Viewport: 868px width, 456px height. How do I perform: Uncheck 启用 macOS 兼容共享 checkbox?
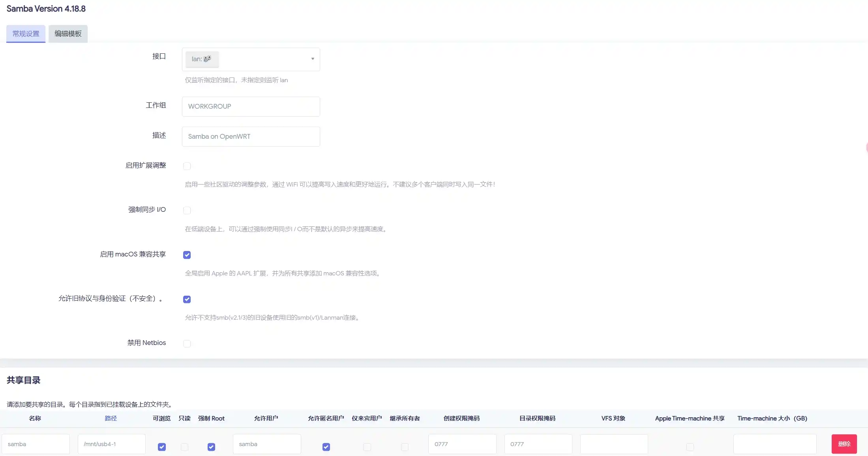(187, 255)
